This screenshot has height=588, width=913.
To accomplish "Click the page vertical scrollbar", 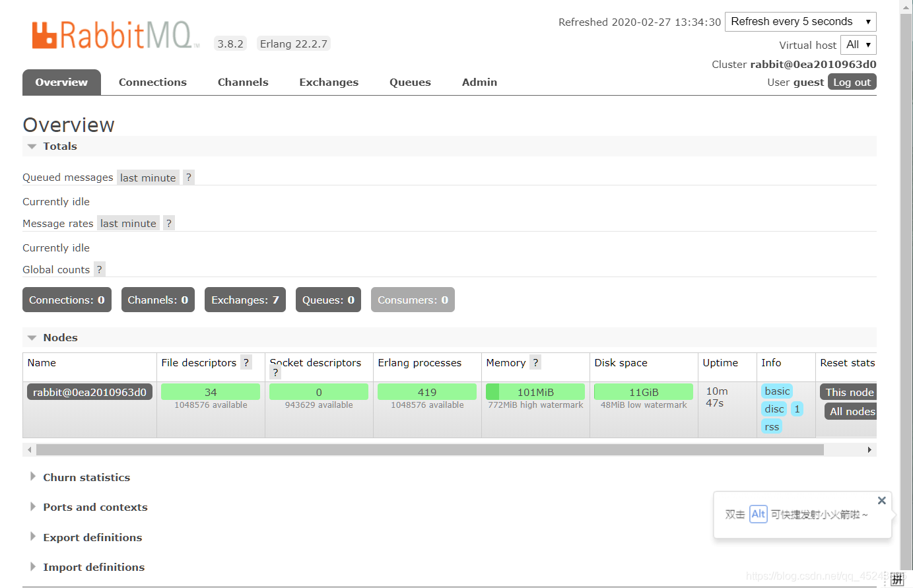I will [906, 290].
